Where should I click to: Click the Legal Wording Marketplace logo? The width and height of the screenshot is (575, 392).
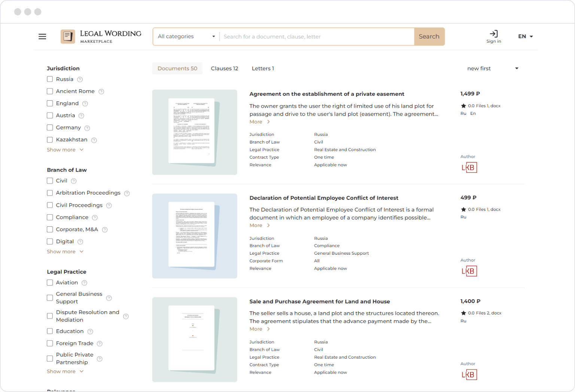click(101, 37)
